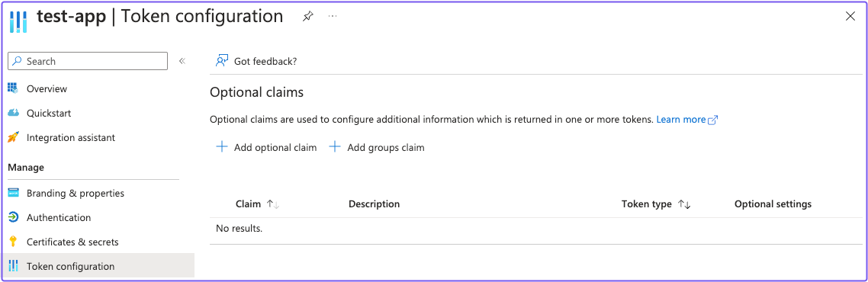
Task: Open the Quickstart page
Action: [x=49, y=113]
